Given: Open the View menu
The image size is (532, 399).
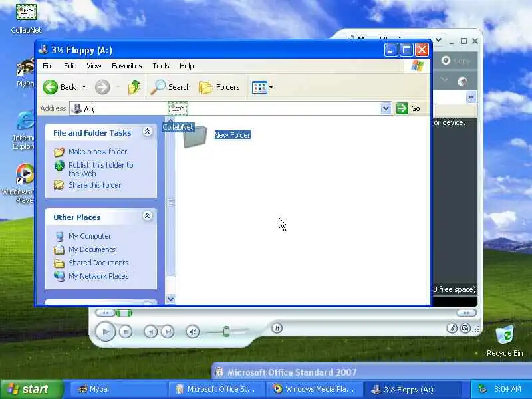Looking at the screenshot, I should click(x=94, y=66).
